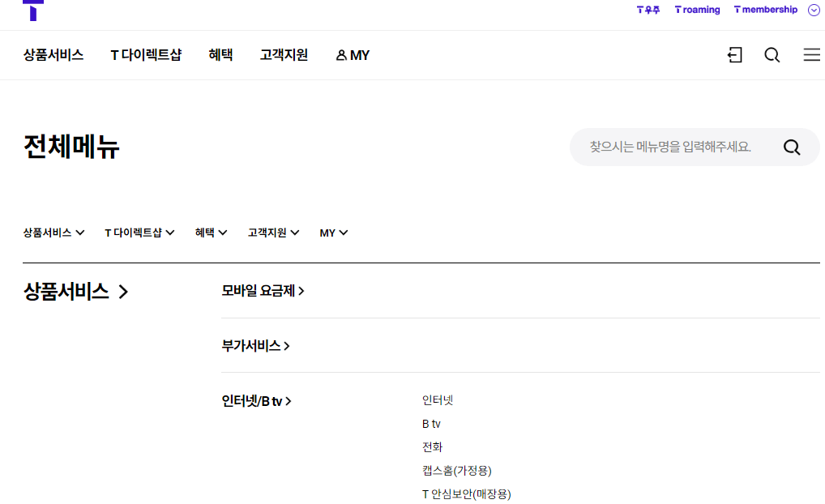The width and height of the screenshot is (825, 504).
Task: Open 모바일 요금제 category
Action: (263, 291)
